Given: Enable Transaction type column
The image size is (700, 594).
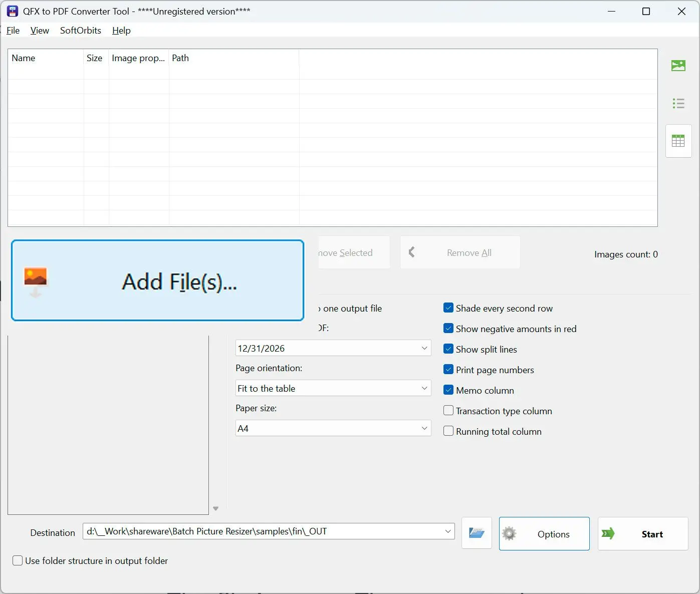Looking at the screenshot, I should 448,411.
